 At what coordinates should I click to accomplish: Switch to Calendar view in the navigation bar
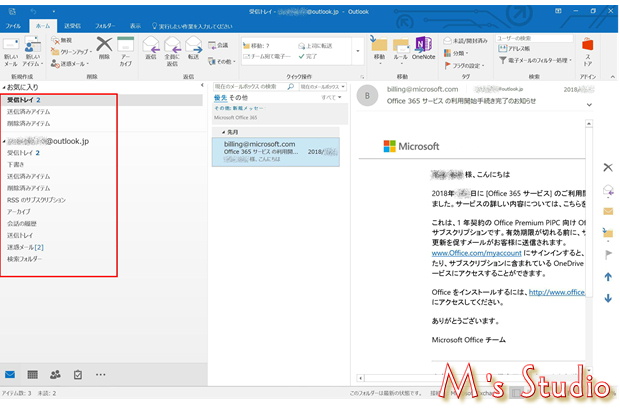(x=32, y=374)
